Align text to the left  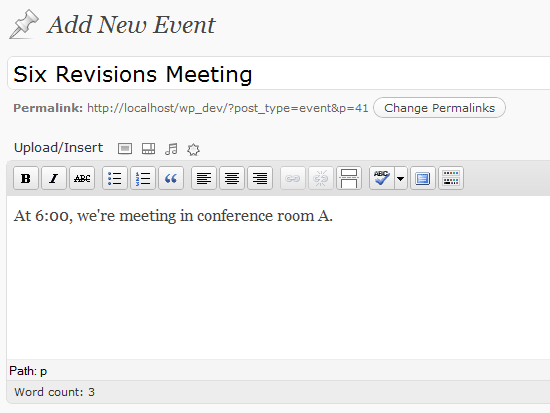point(204,178)
